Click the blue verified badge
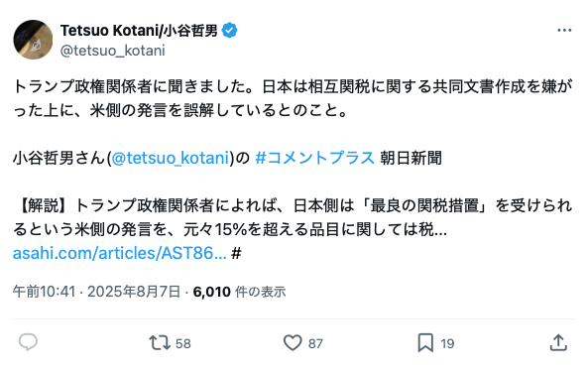 pos(229,31)
